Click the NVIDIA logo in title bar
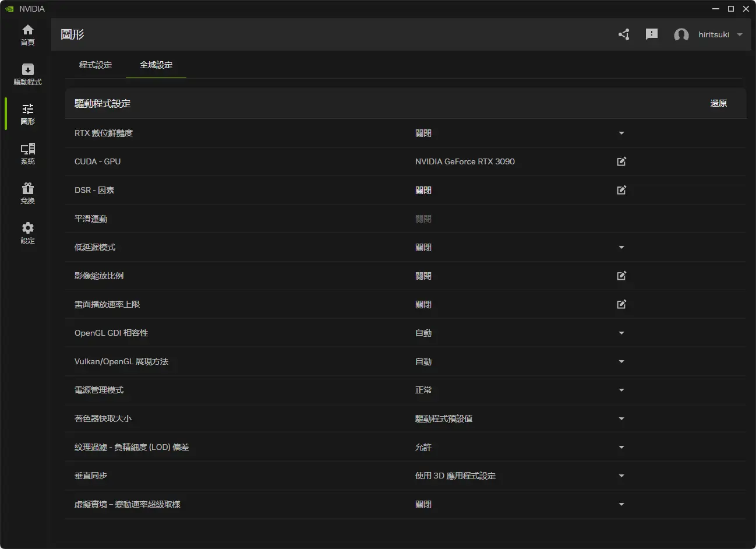The image size is (756, 549). [x=9, y=9]
